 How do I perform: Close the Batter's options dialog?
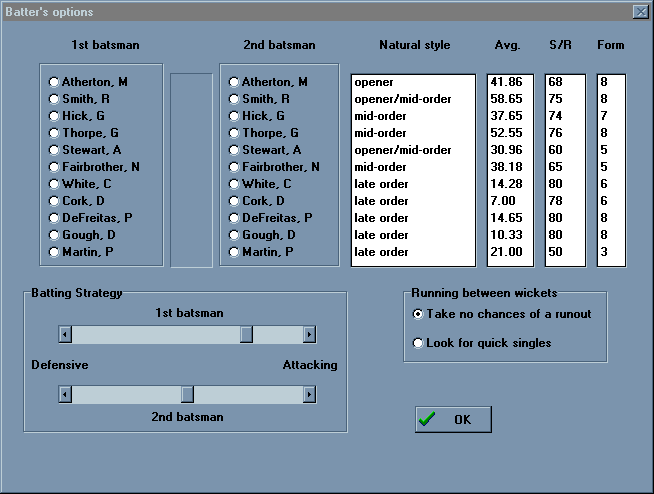click(640, 12)
